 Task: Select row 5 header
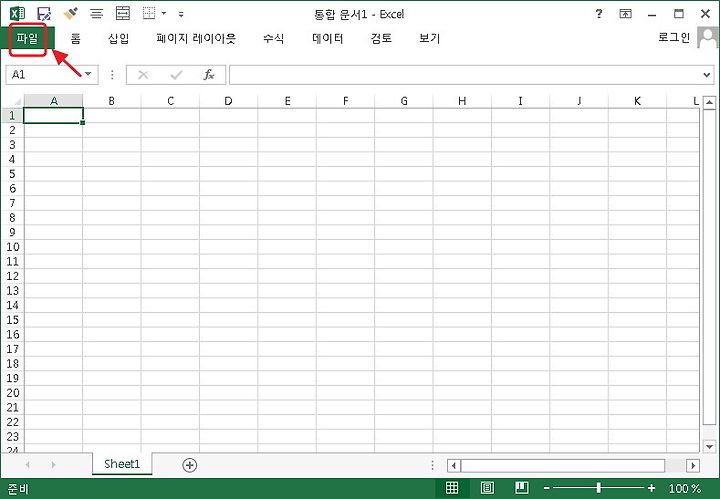coord(12,174)
